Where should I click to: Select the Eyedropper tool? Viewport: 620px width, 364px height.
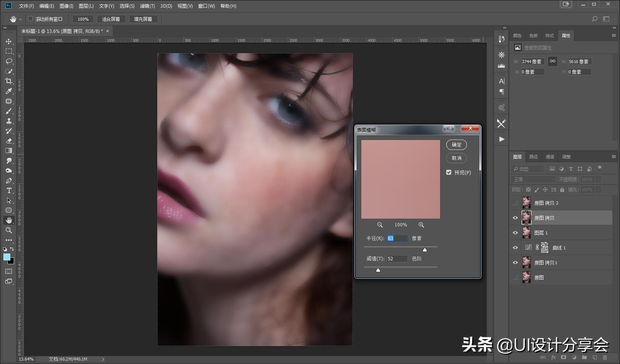[x=9, y=91]
